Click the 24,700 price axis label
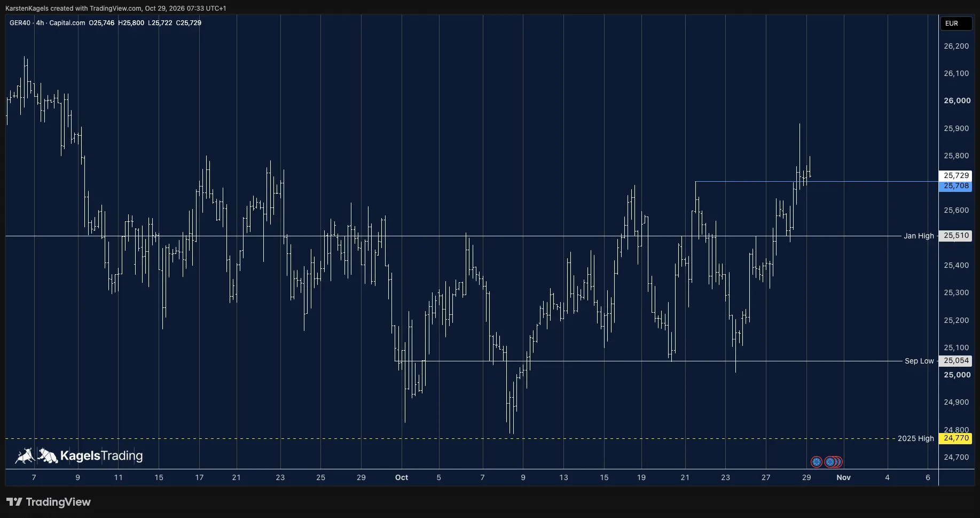This screenshot has width=980, height=518. tap(956, 457)
